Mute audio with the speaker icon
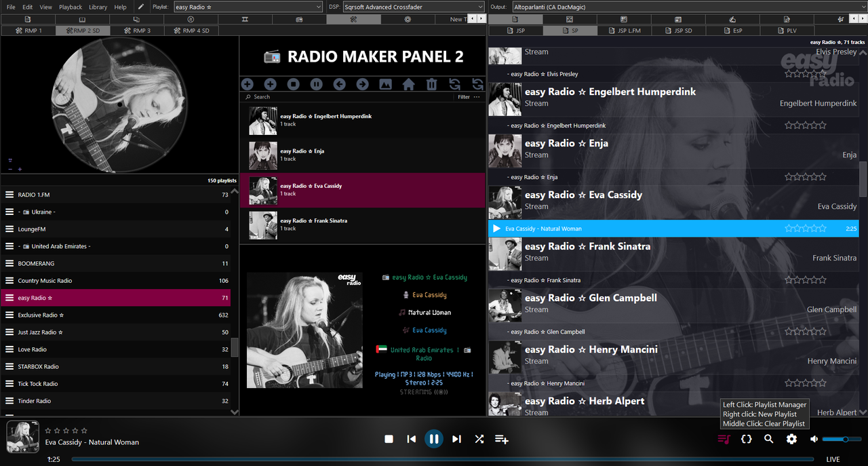Screen dimensions: 868x466 pos(814,439)
